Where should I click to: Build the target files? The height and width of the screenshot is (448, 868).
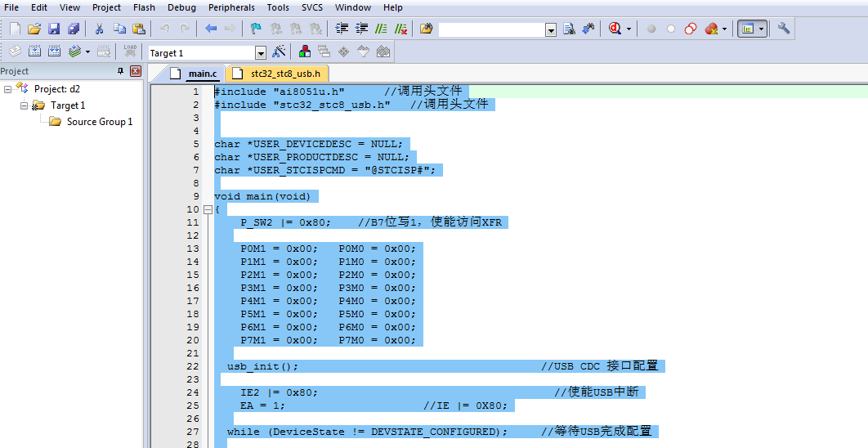click(x=34, y=52)
